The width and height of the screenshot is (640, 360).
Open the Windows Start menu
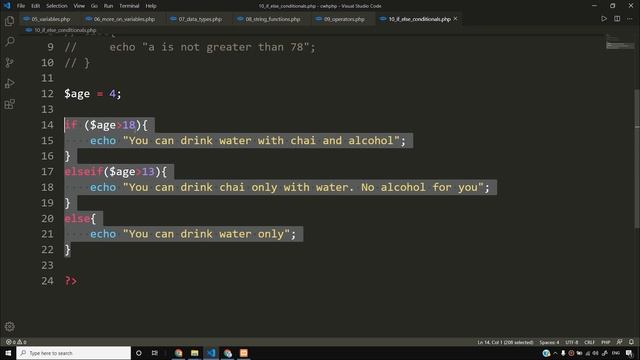pyautogui.click(x=8, y=353)
